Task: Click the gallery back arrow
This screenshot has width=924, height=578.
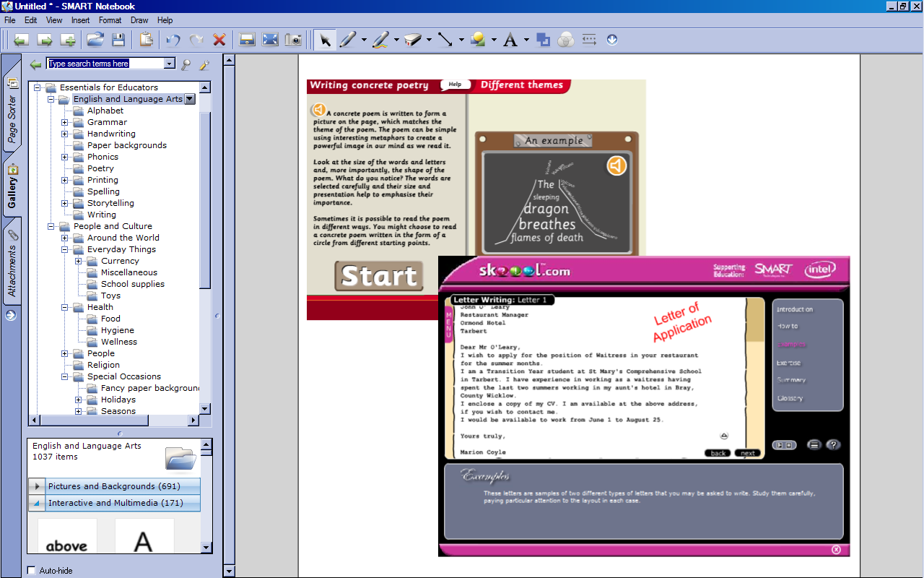Action: click(x=35, y=64)
